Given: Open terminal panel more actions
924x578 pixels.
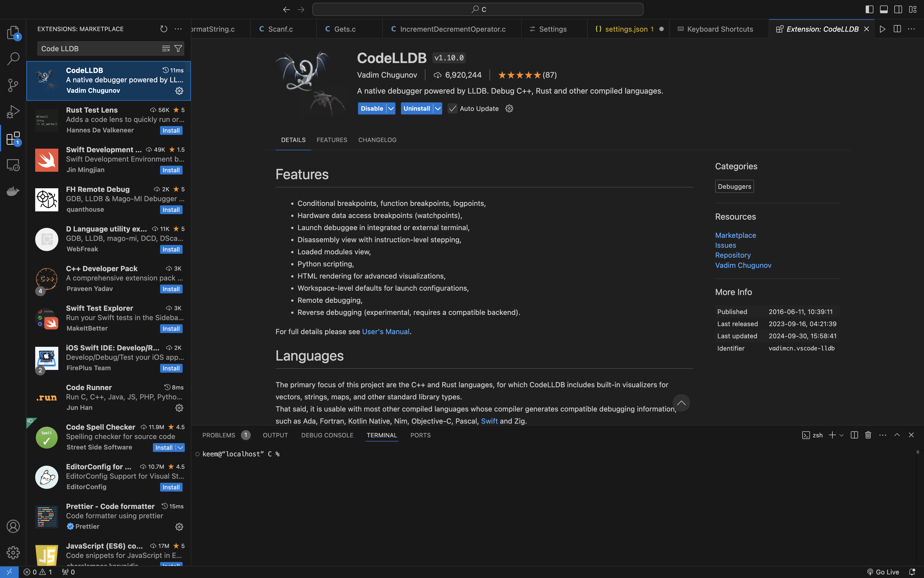Looking at the screenshot, I should pyautogui.click(x=883, y=435).
